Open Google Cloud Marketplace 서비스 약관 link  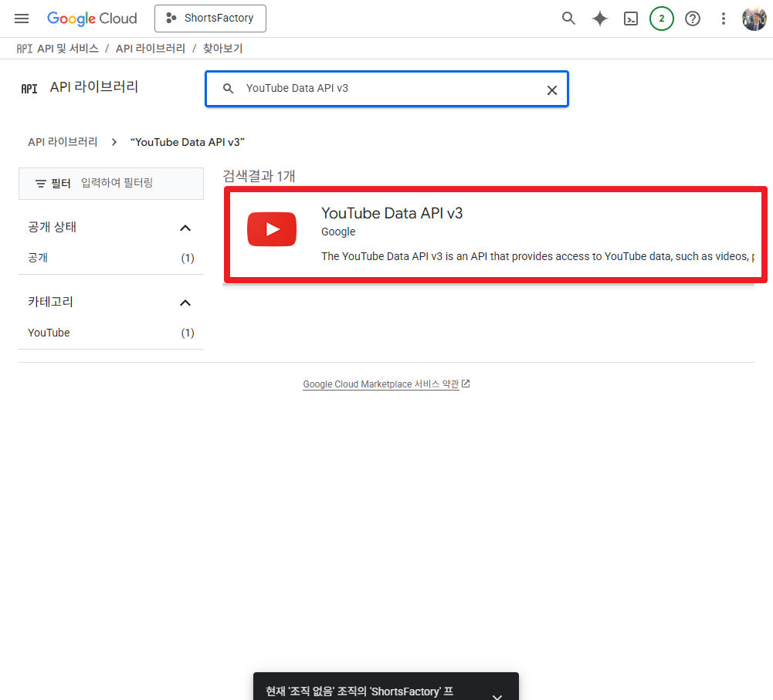click(381, 384)
